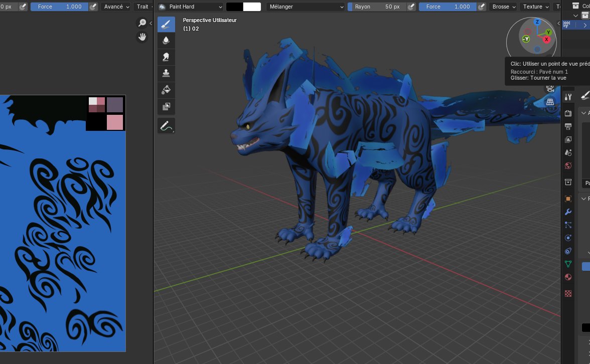Click the white secondary color swatch
590x364 pixels.
click(252, 7)
